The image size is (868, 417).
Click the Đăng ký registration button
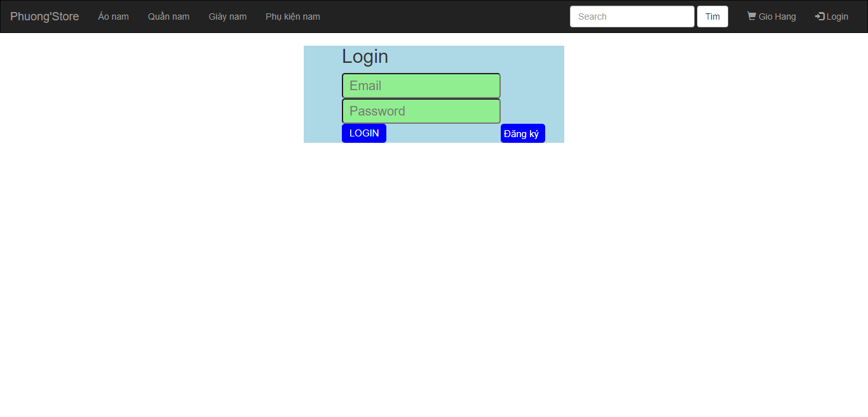[x=522, y=133]
